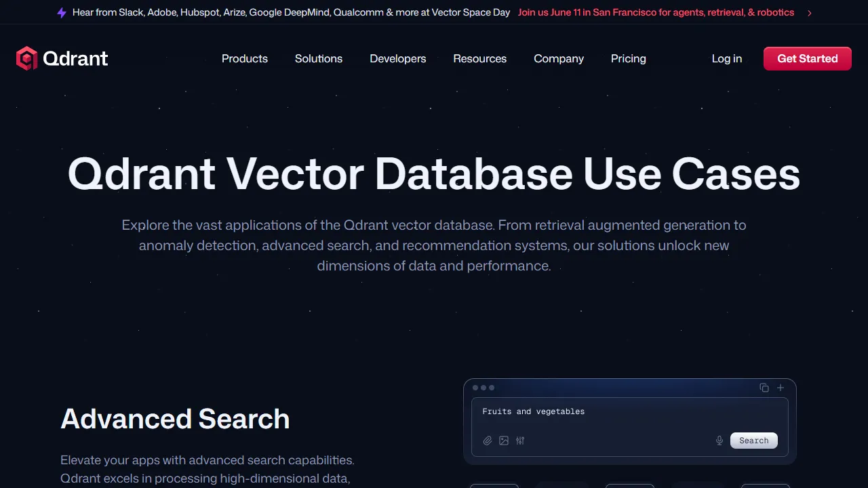Click the image upload icon in the demo
The height and width of the screenshot is (488, 868).
click(x=504, y=441)
